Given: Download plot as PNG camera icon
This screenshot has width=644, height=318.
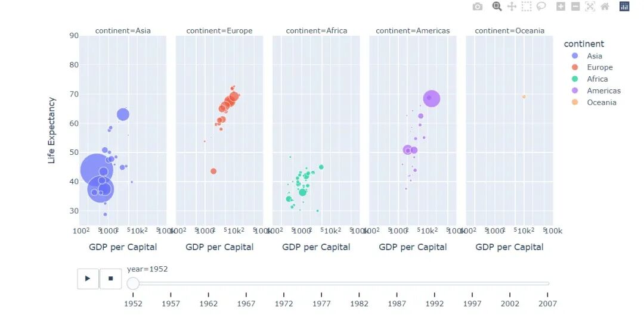Looking at the screenshot, I should [477, 7].
